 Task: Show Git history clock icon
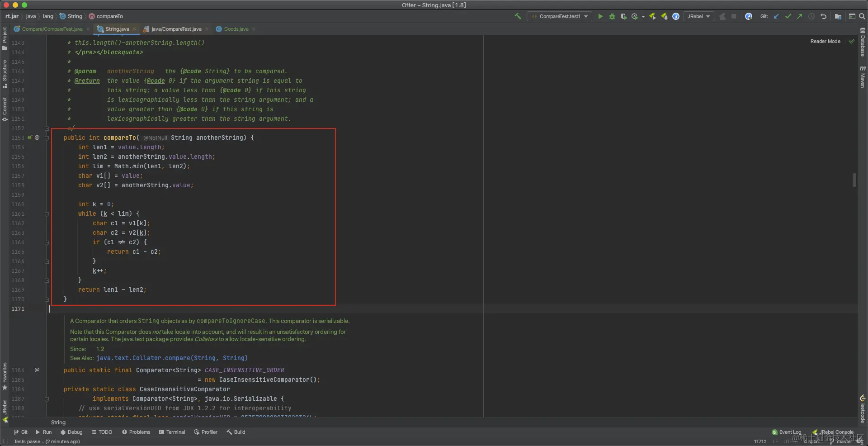811,16
